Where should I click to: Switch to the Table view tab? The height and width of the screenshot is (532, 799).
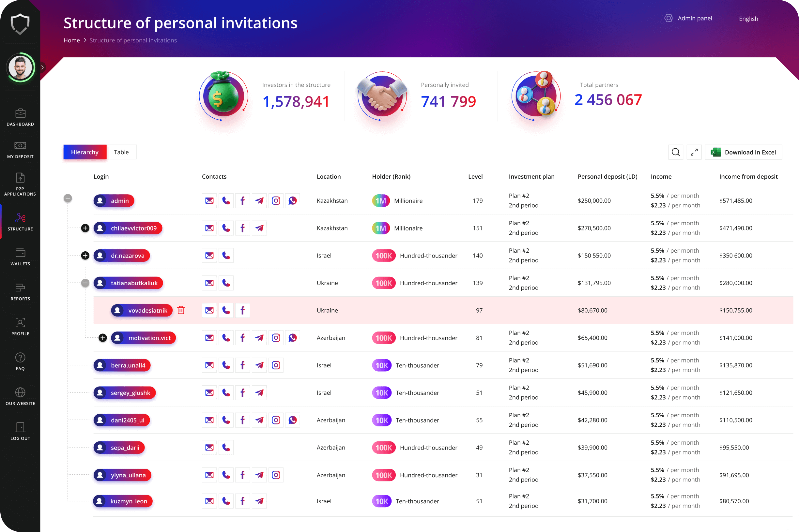pos(121,152)
